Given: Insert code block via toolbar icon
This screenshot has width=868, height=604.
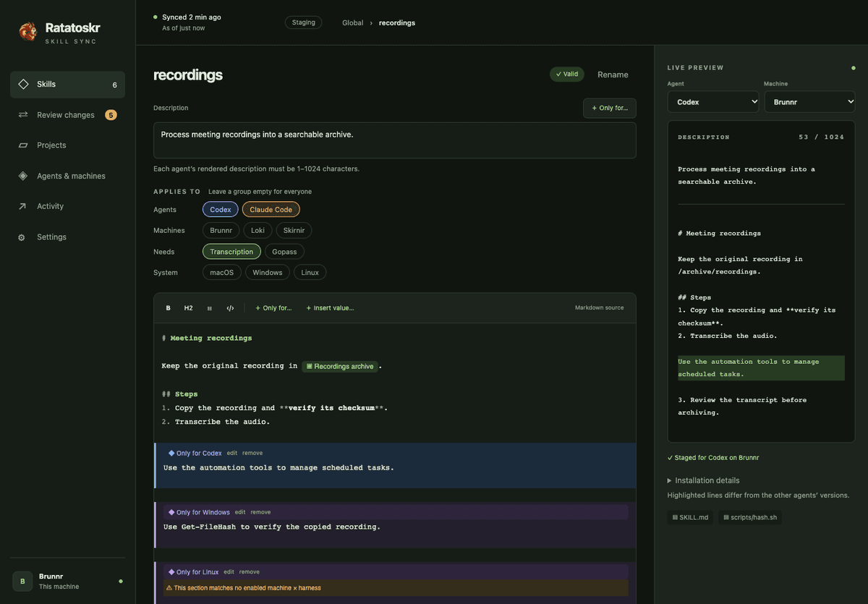Looking at the screenshot, I should coord(230,308).
